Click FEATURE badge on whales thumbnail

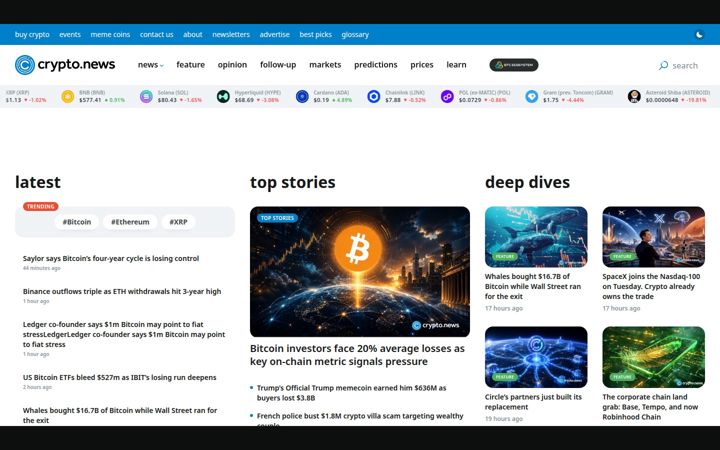[x=505, y=257]
